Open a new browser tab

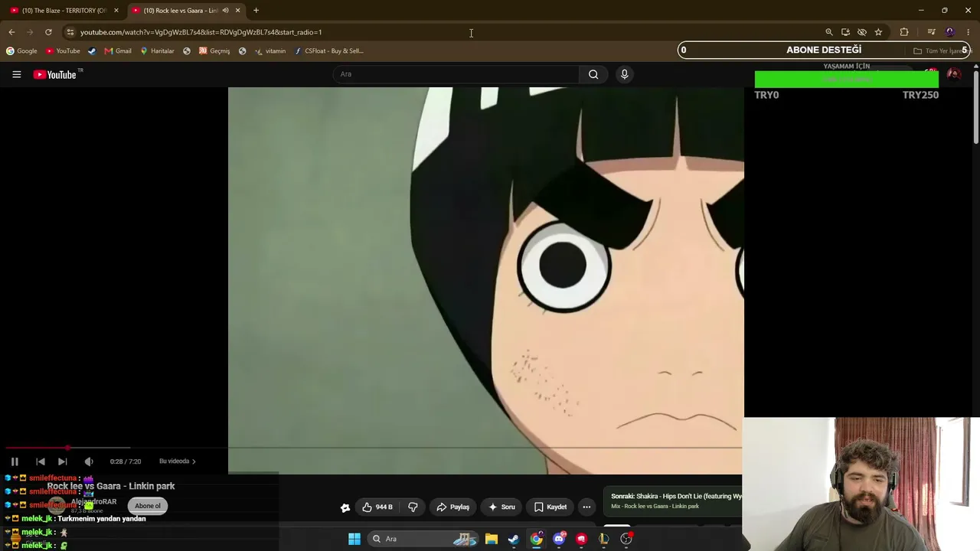coord(256,10)
